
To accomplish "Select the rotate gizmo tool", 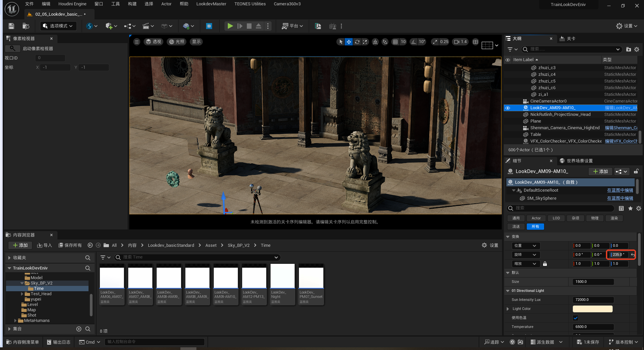I will pyautogui.click(x=357, y=42).
